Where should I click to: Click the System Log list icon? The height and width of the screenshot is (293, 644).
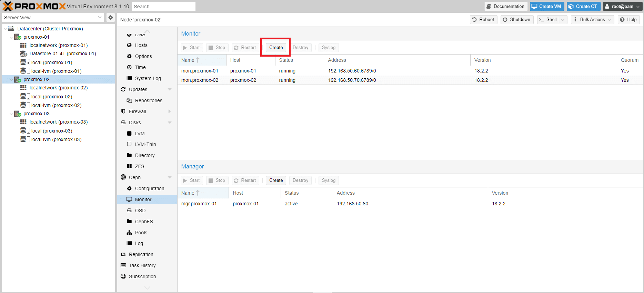[x=129, y=78]
